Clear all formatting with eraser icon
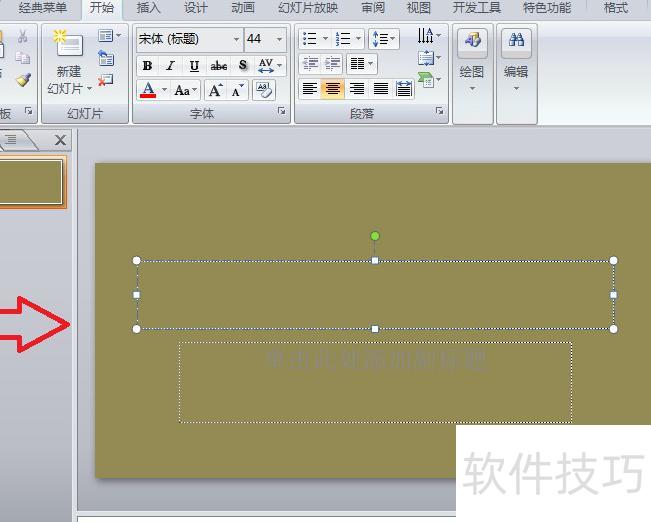 click(264, 90)
